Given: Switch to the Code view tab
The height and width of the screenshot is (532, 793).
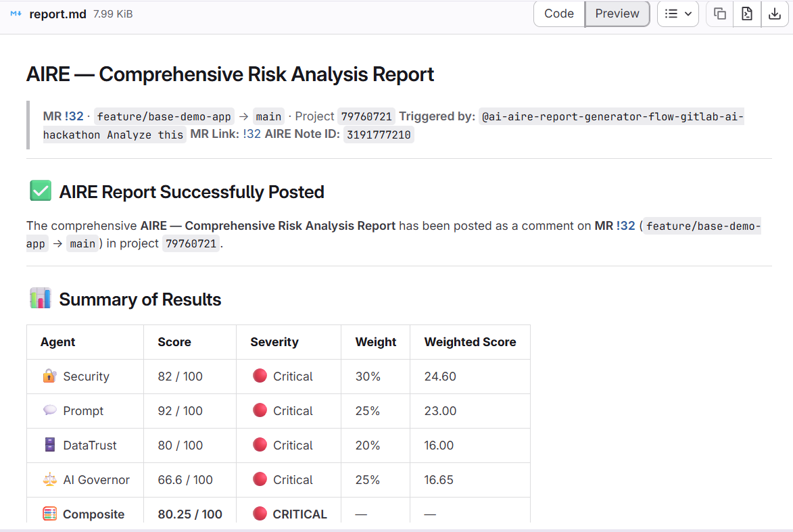Looking at the screenshot, I should click(x=559, y=14).
